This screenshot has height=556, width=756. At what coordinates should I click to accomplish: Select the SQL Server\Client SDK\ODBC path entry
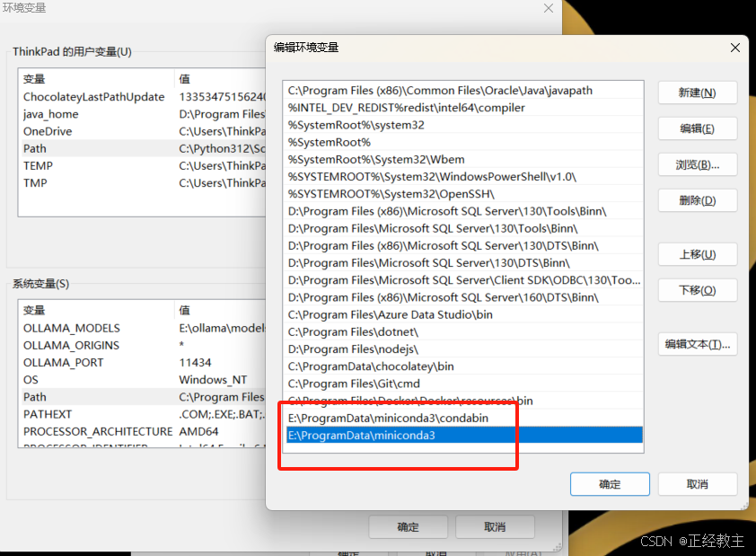464,280
